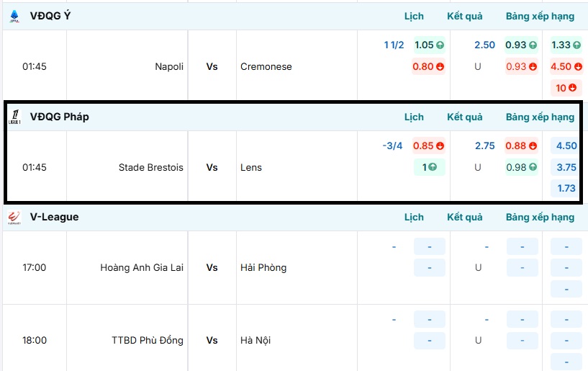Viewport: 588px width, 371px height.
Task: View Bảng xếp hạng for V-League
Action: tap(540, 217)
